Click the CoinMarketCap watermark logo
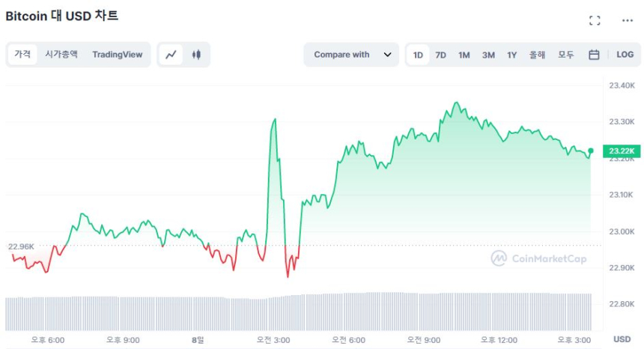Image resolution: width=644 pixels, height=349 pixels. pyautogui.click(x=539, y=258)
